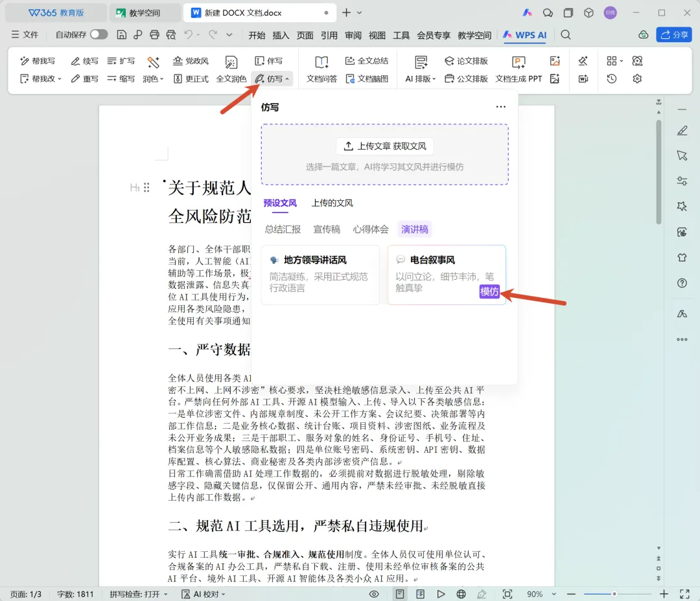Collapse the 仿写 dropdown button
The width and height of the screenshot is (700, 601).
272,79
